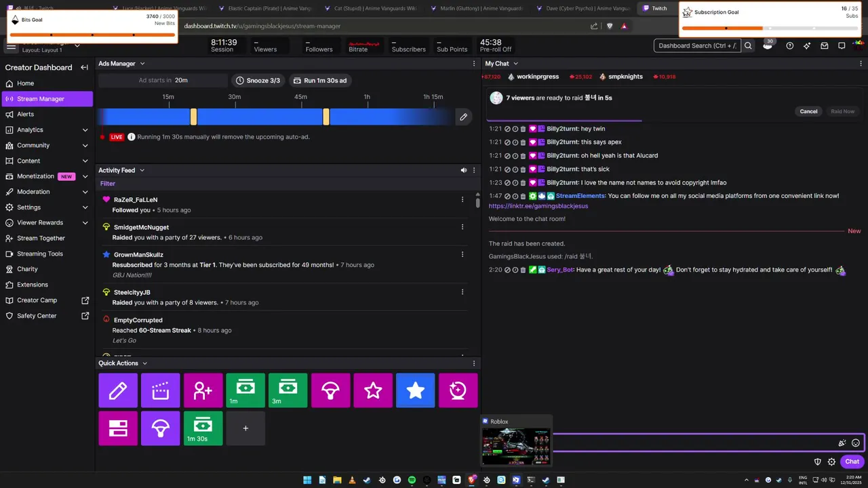Collapse the Creator Dashboard sidebar
The height and width of the screenshot is (488, 868).
click(84, 67)
